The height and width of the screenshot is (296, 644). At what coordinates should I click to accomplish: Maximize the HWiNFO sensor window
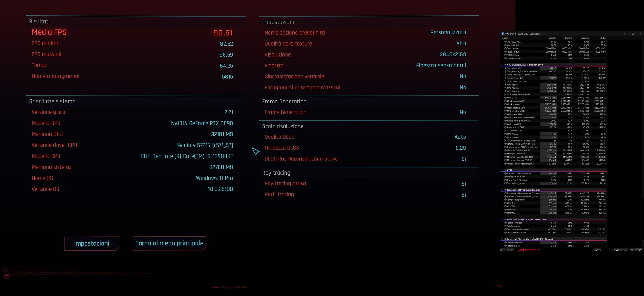click(633, 34)
